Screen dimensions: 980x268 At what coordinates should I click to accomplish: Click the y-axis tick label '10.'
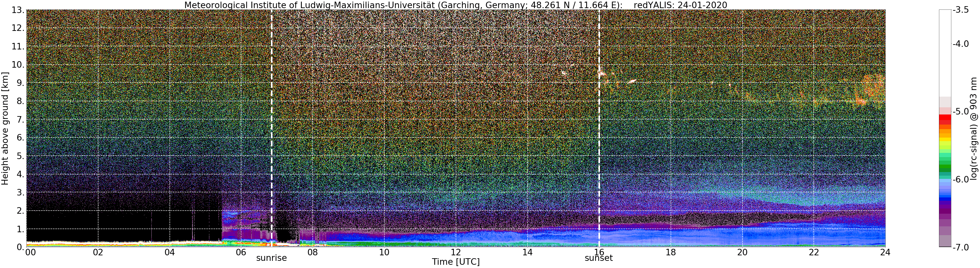tap(18, 65)
